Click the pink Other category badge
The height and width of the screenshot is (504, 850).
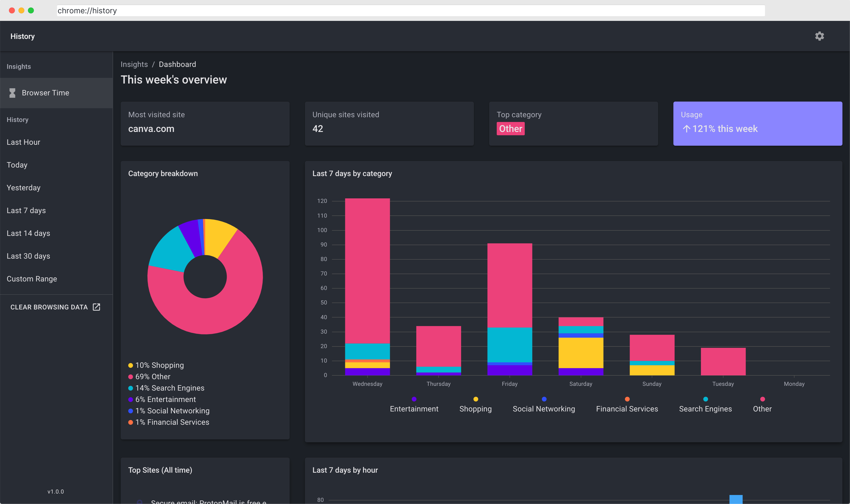point(510,129)
